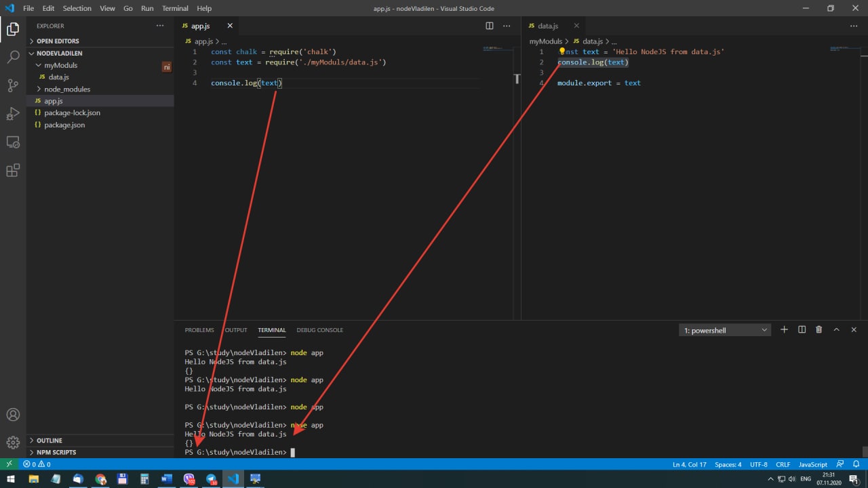The image size is (868, 488).
Task: Open package-lock.json in file tree
Action: 100,113
